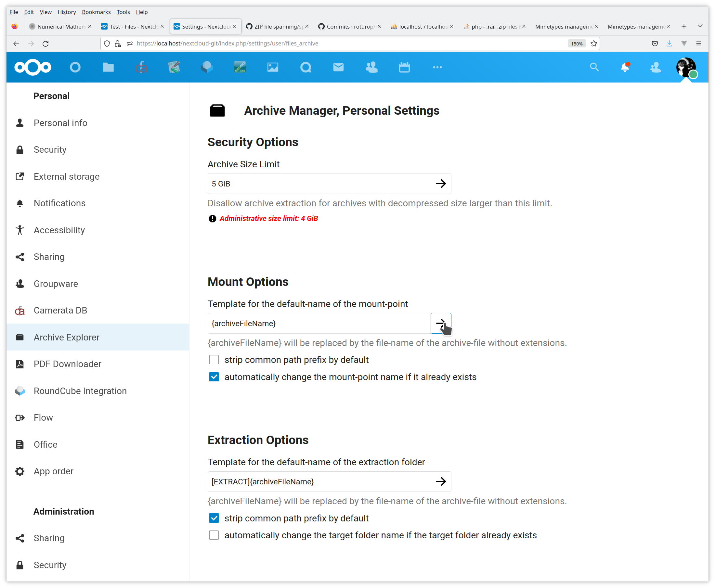Click the extraction folder template field
The image size is (715, 588).
point(318,482)
